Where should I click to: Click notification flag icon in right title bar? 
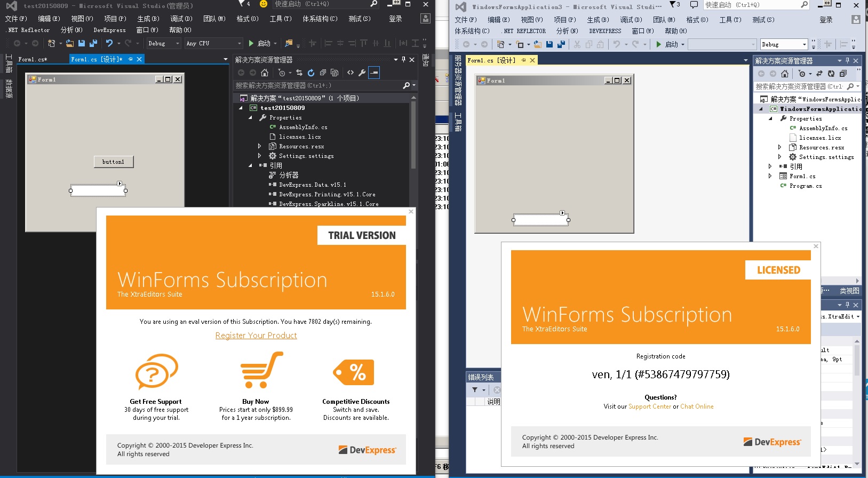pos(672,5)
